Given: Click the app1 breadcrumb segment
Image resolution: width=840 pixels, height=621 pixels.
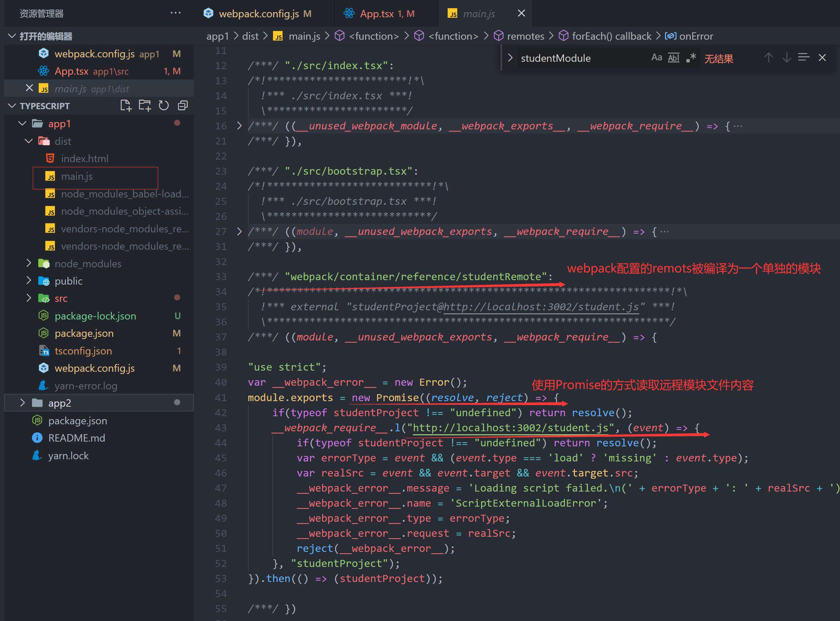Looking at the screenshot, I should coord(217,36).
